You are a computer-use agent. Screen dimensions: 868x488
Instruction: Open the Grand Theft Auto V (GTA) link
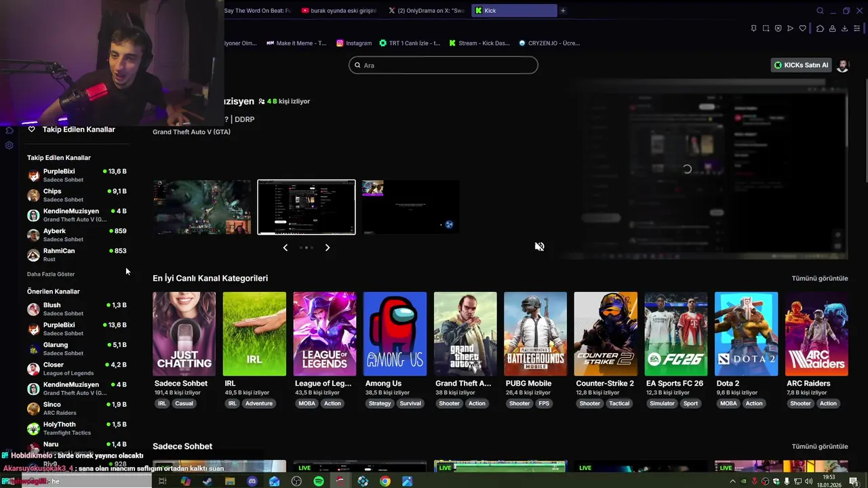tap(191, 132)
